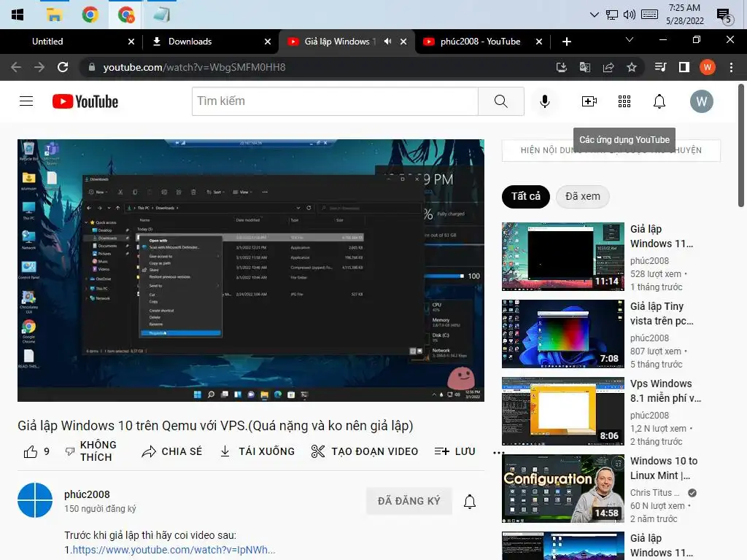Save video with the LƯU button
747x560 pixels.
point(455,451)
